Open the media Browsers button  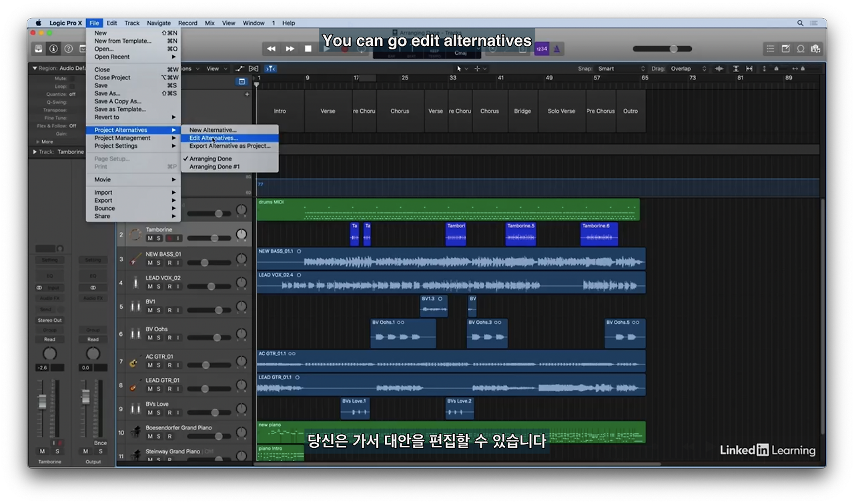click(x=815, y=49)
